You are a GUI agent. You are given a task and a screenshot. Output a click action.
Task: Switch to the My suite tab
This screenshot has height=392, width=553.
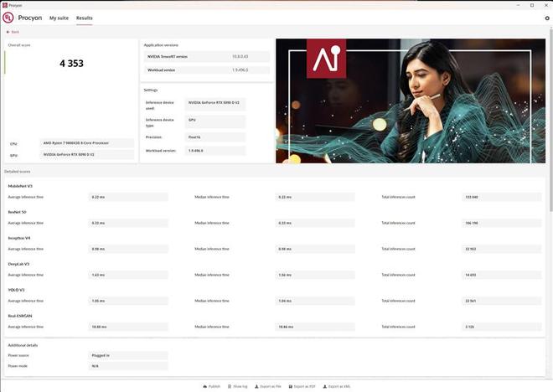(59, 18)
